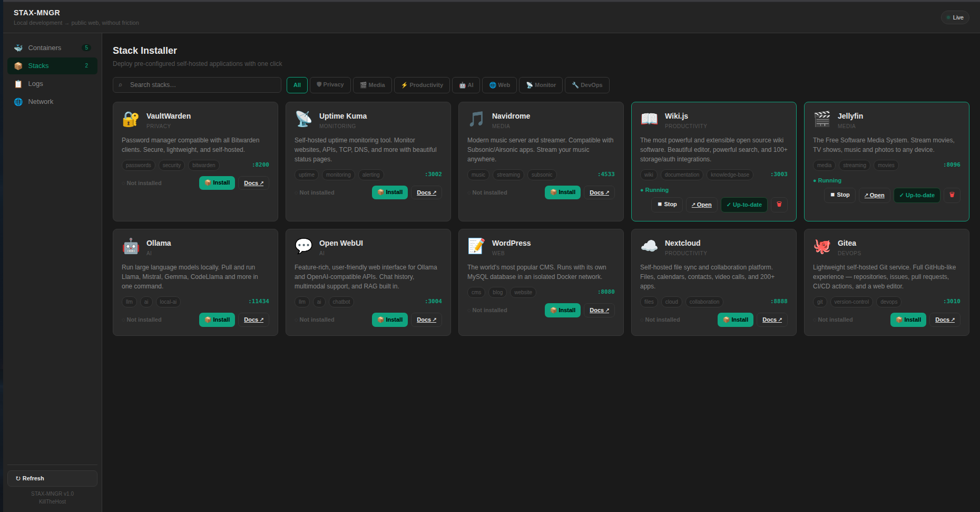Navigate to Stacks in the sidebar
980x512 pixels.
[38, 65]
